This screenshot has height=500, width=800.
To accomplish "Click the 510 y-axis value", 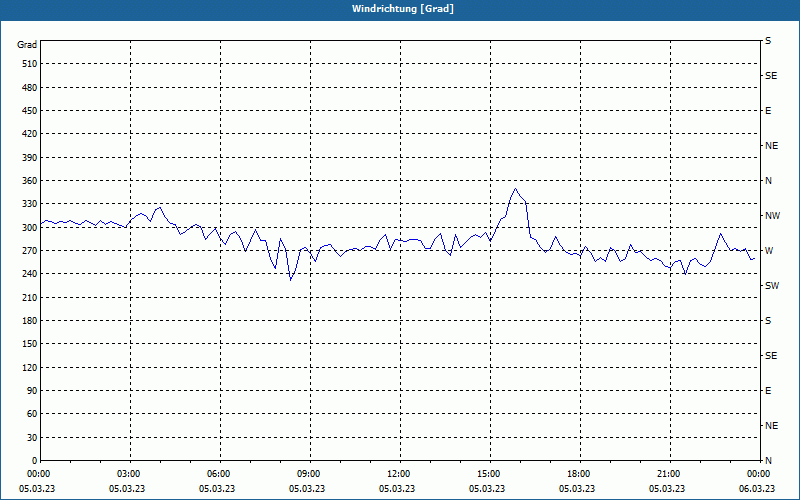I will coord(30,64).
